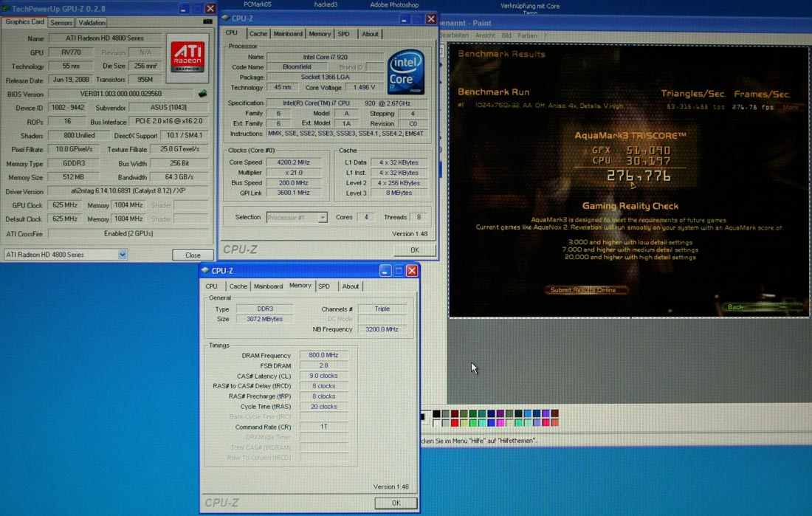The image size is (812, 516).
Task: Close the TechPowerUp GPU-Z window
Action: click(210, 9)
